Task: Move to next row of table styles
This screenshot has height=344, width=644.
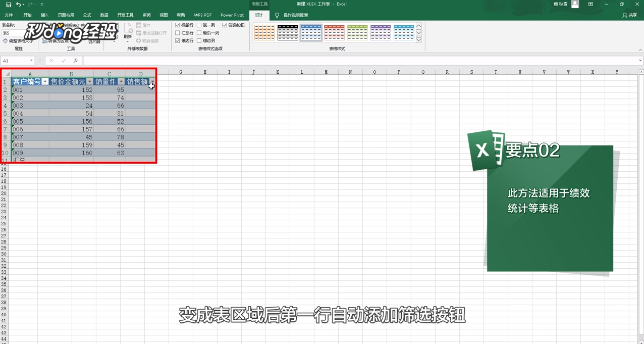Action: tap(419, 33)
